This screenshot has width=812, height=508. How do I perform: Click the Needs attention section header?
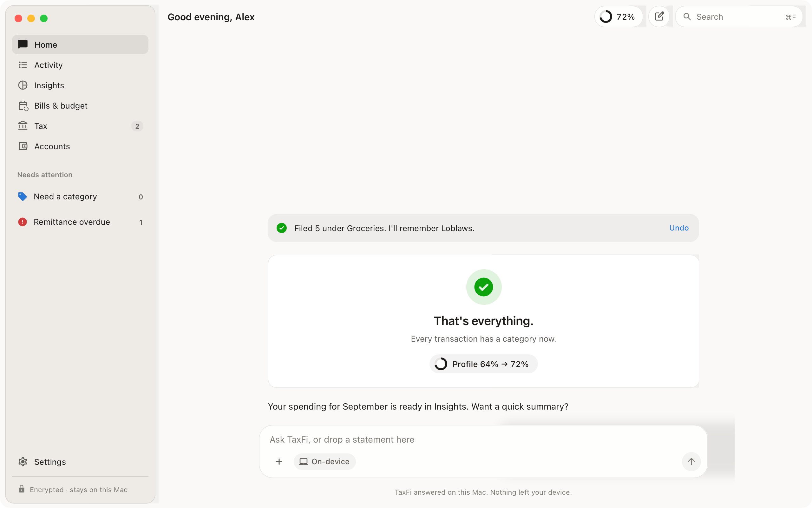[x=45, y=175]
